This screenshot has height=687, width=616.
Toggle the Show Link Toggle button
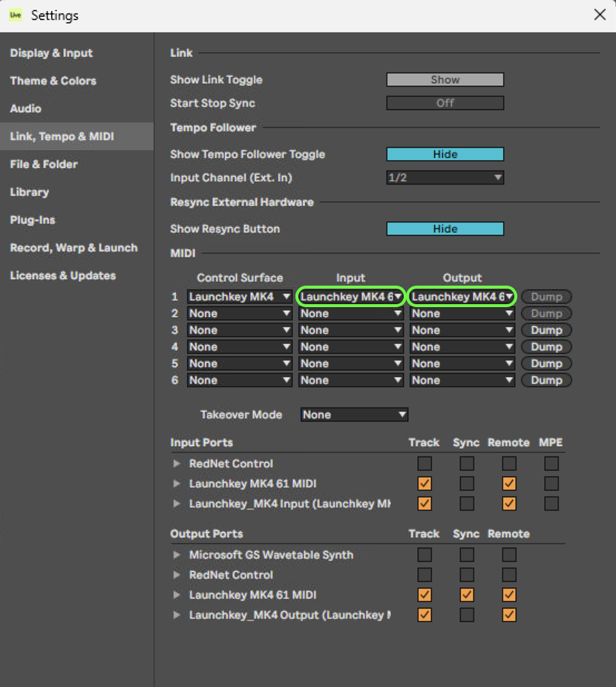(445, 79)
